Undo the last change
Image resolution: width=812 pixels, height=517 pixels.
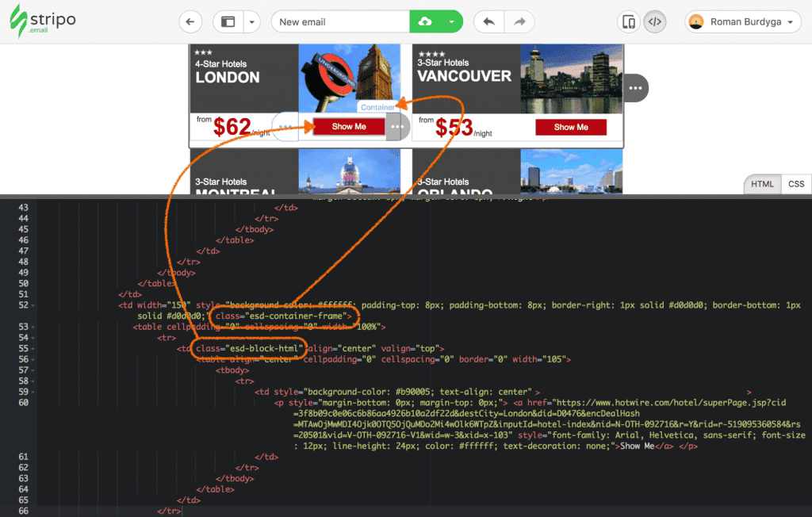[x=488, y=22]
